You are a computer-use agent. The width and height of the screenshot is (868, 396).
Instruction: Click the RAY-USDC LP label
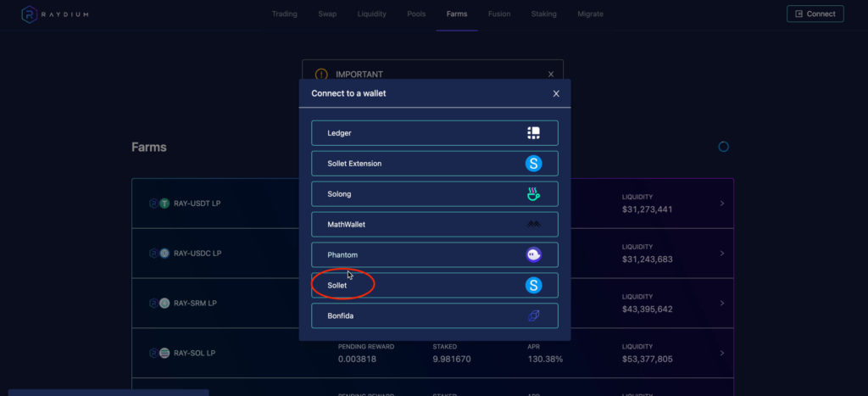pos(198,253)
